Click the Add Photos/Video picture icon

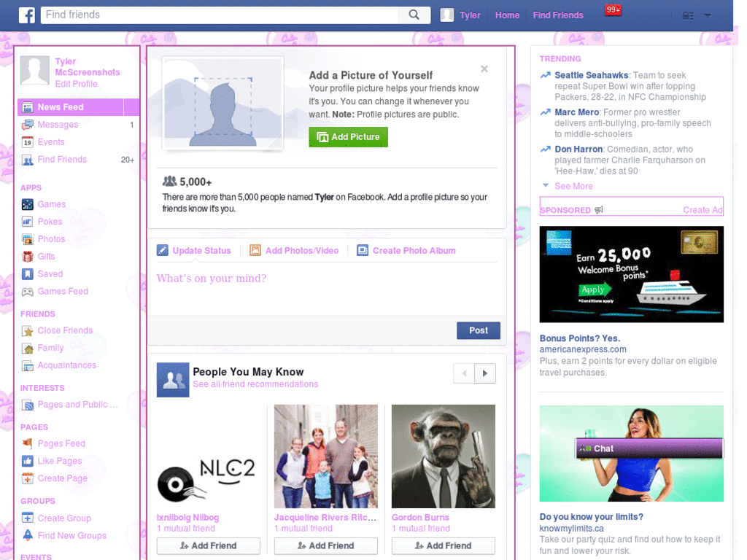(x=255, y=251)
